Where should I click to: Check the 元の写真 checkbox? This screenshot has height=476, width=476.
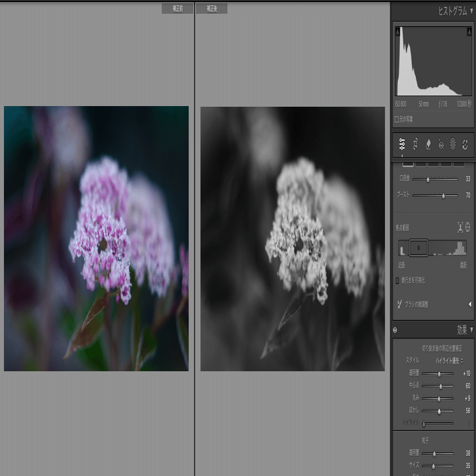(397, 119)
